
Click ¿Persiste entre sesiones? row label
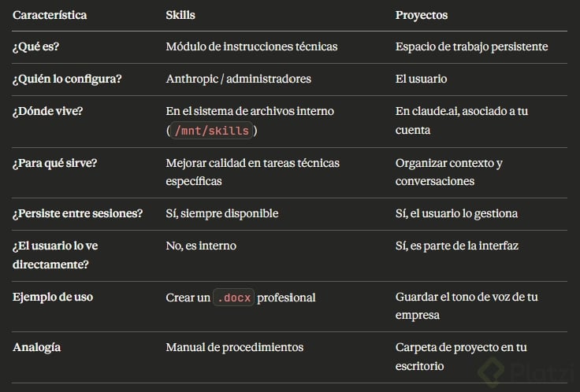coord(77,213)
